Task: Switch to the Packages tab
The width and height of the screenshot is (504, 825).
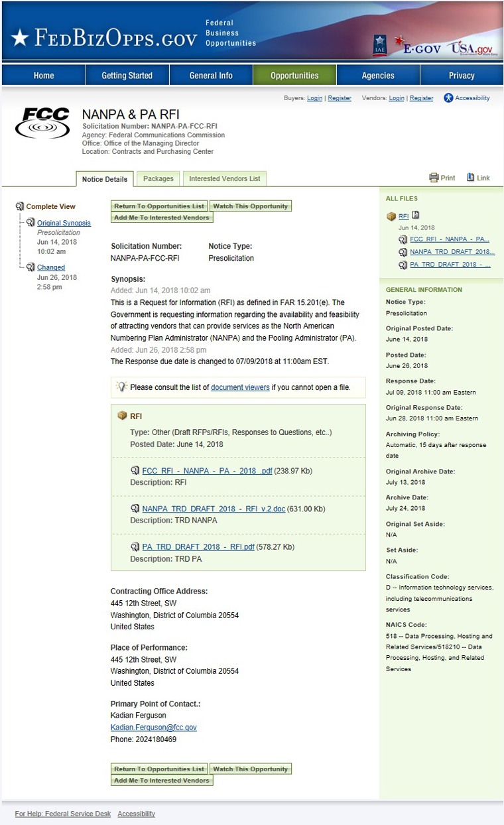Action: [x=158, y=178]
